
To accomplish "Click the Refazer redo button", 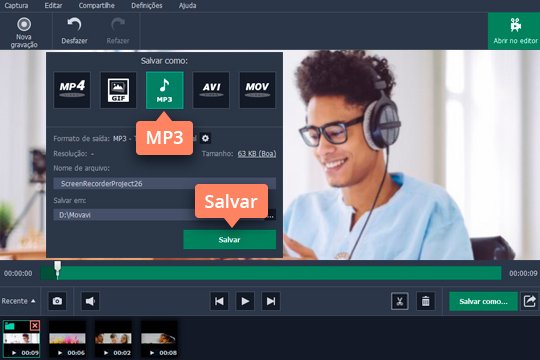I will pos(118,31).
